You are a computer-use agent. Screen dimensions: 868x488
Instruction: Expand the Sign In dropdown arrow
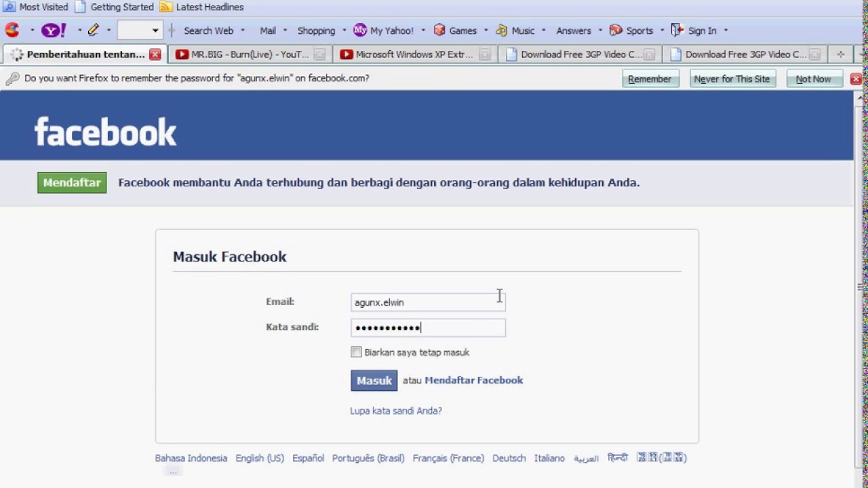coord(726,30)
